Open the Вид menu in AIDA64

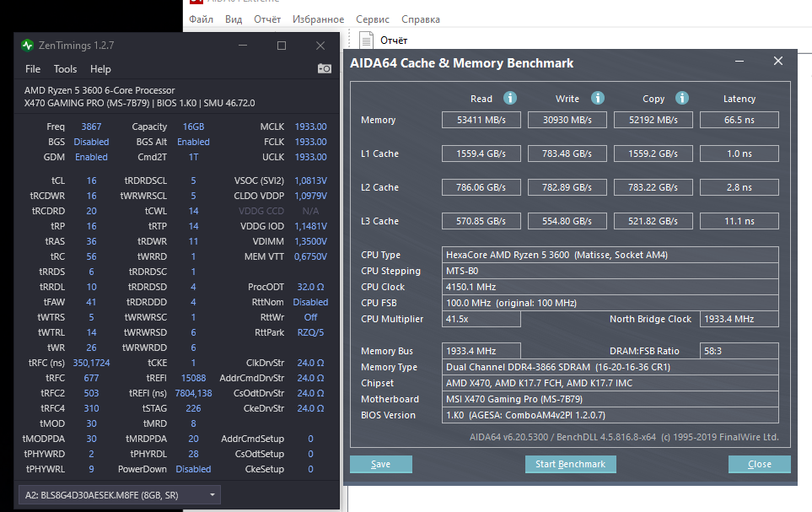[x=234, y=19]
